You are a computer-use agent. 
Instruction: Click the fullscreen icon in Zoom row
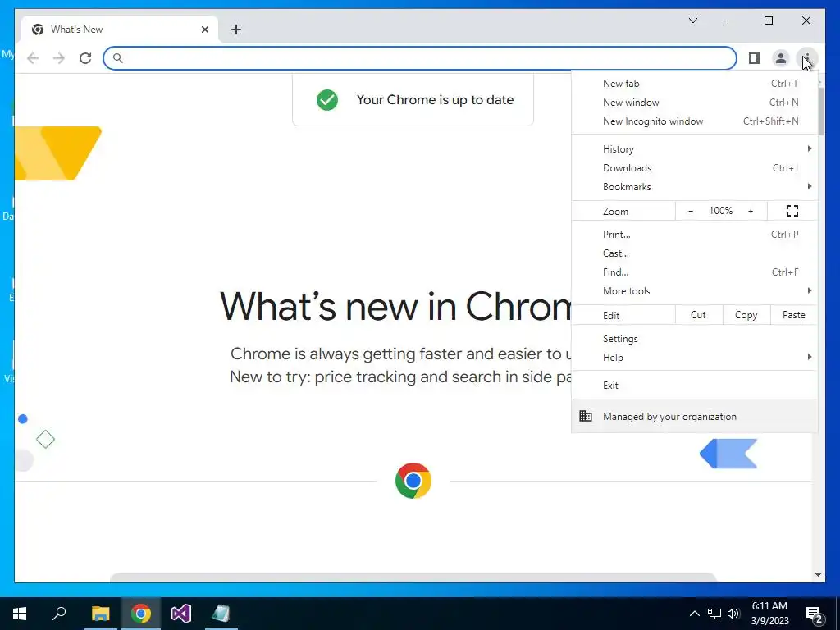(792, 211)
